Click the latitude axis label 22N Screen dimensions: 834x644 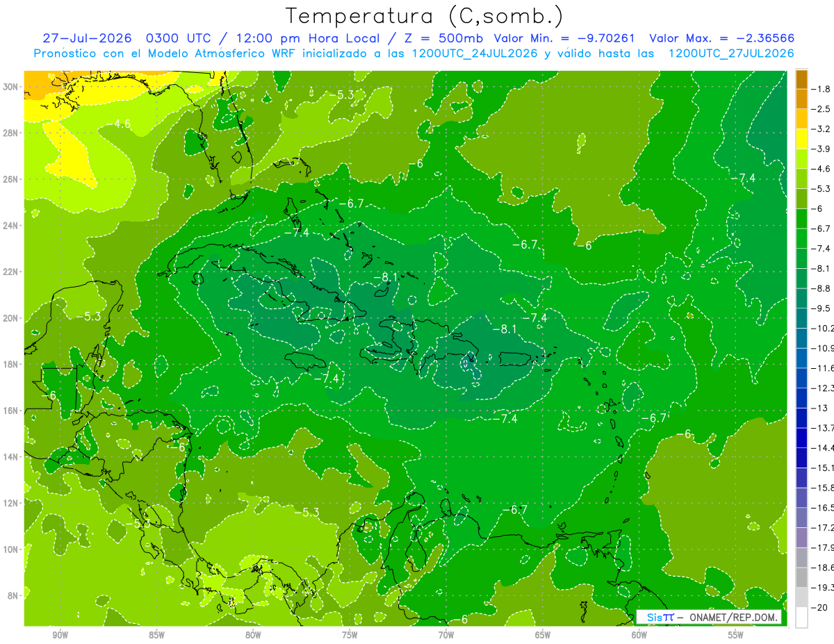pyautogui.click(x=10, y=272)
